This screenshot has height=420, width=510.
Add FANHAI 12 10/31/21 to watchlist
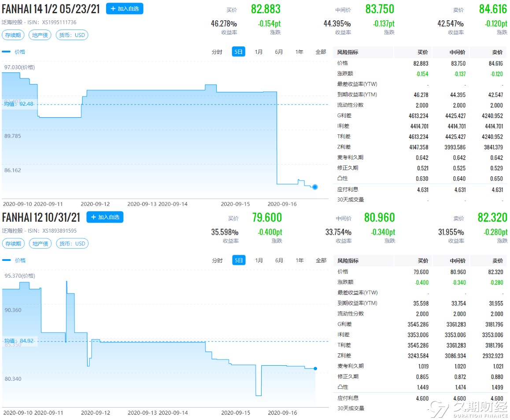coord(105,217)
